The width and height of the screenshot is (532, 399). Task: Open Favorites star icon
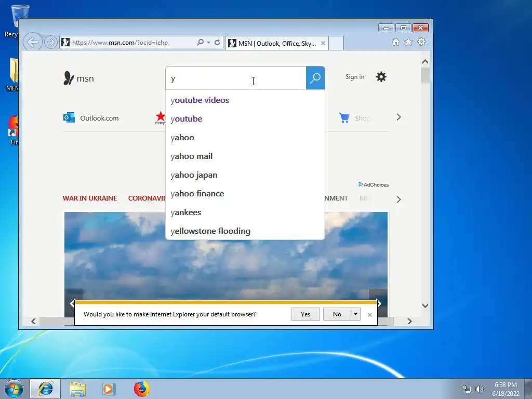pos(408,42)
